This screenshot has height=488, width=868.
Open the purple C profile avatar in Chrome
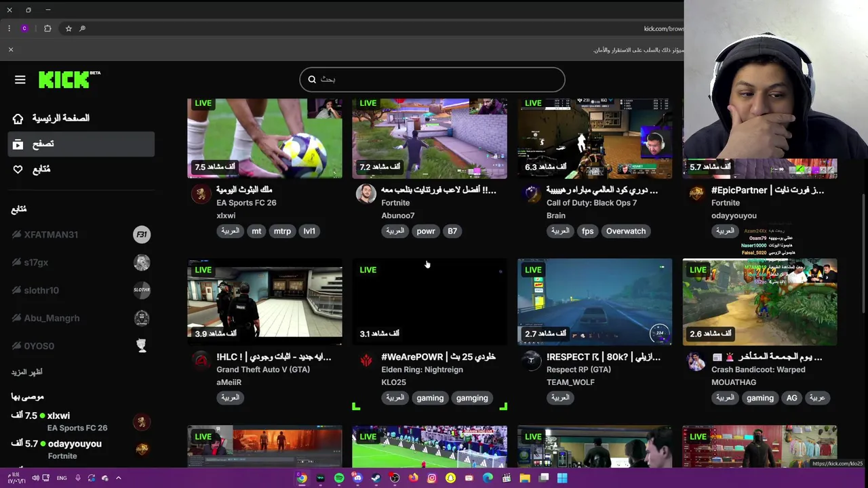(x=24, y=28)
